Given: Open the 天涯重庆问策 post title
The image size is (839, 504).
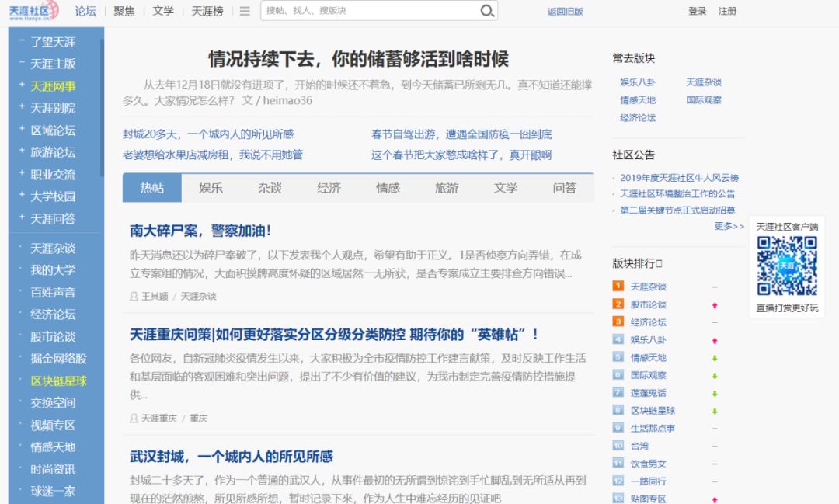Looking at the screenshot, I should pyautogui.click(x=334, y=335).
